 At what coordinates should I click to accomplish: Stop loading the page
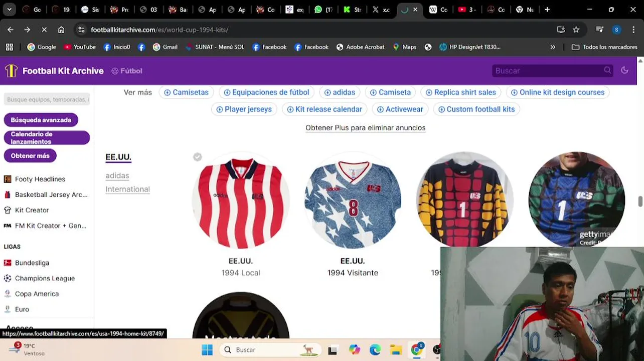(44, 30)
